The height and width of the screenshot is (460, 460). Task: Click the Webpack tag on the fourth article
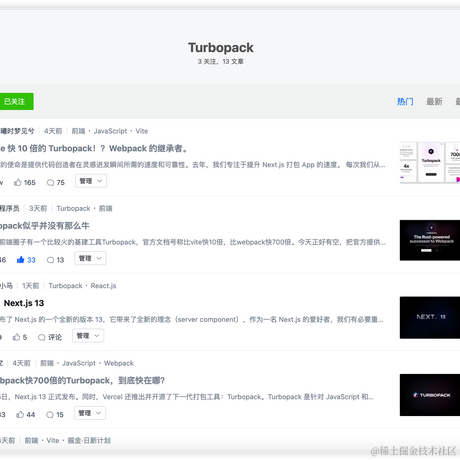pyautogui.click(x=119, y=363)
